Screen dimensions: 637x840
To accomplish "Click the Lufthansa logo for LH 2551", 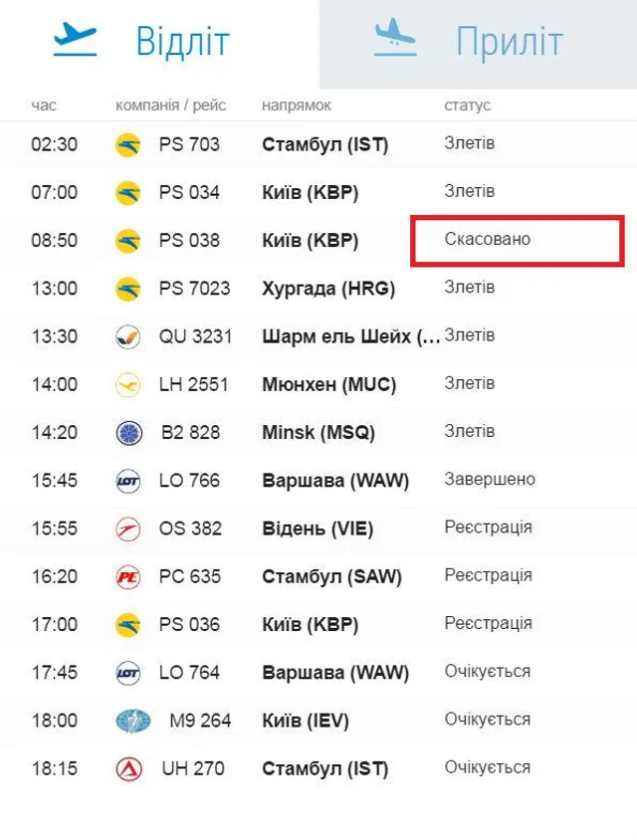I will 128,384.
